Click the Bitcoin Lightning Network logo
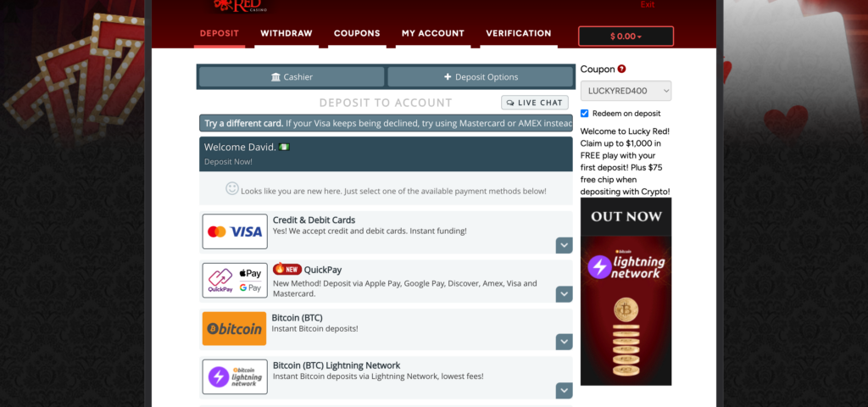 point(235,376)
